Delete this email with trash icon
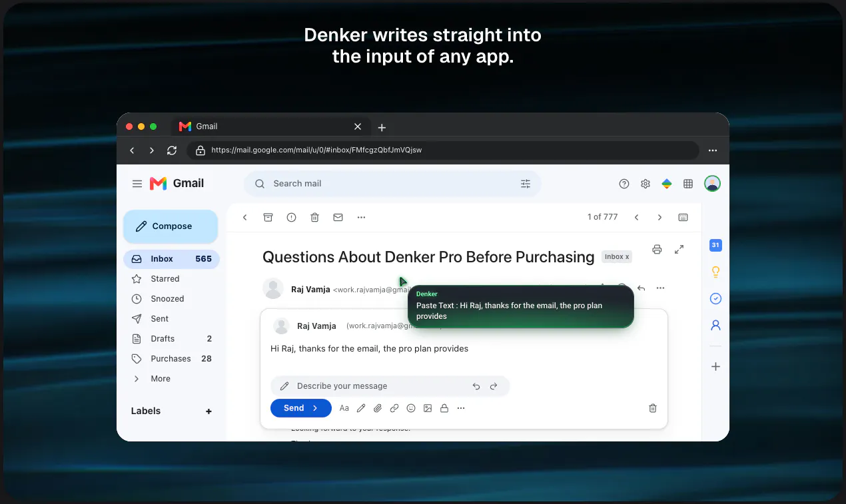Screen dimensions: 846x504 [314, 217]
